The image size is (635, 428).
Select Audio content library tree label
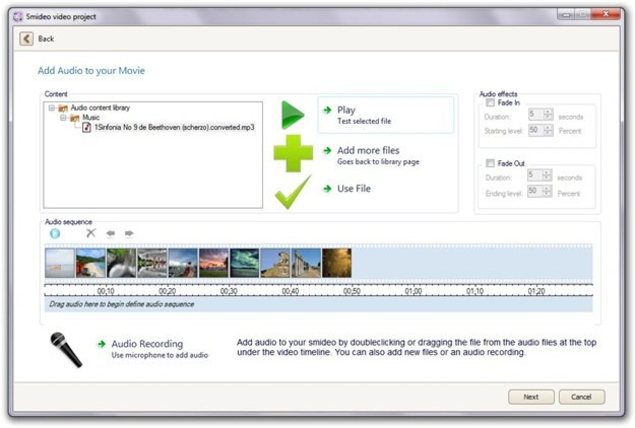[x=100, y=108]
